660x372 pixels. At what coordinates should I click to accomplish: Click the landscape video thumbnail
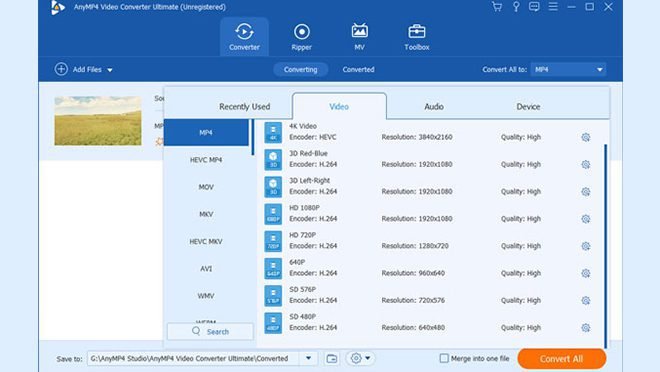(98, 121)
